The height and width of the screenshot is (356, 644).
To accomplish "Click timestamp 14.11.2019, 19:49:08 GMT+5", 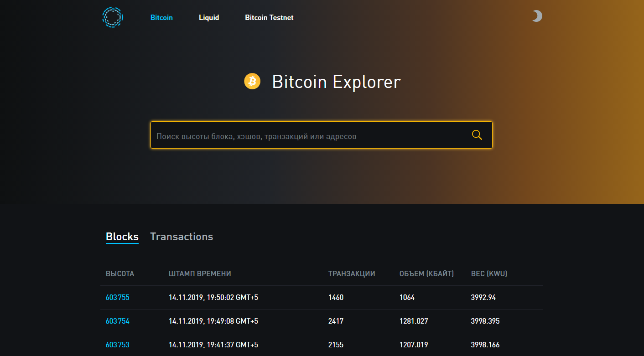I will pos(213,321).
